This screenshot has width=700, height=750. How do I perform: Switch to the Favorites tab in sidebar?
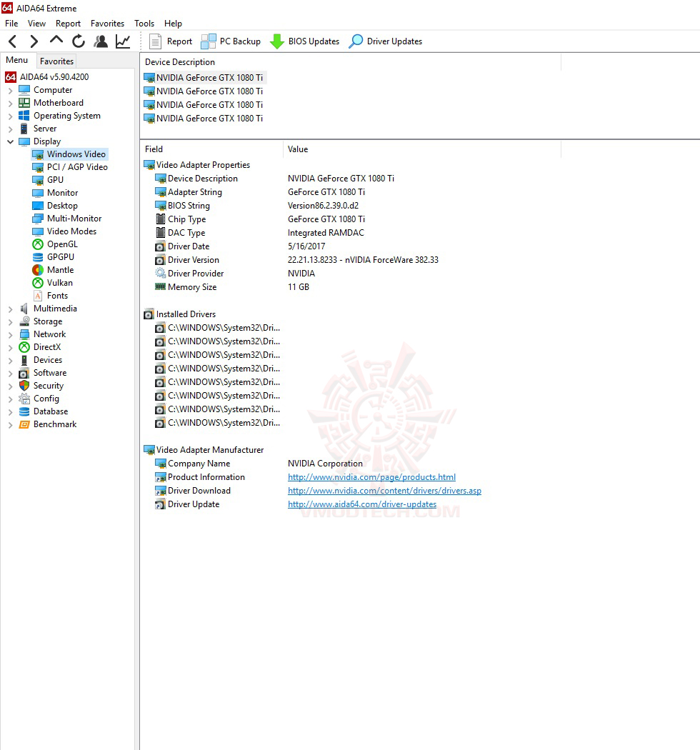point(56,61)
